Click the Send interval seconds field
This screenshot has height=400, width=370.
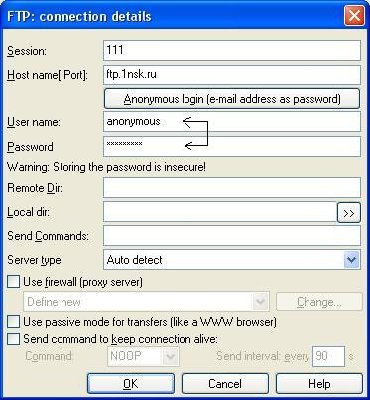click(x=328, y=356)
